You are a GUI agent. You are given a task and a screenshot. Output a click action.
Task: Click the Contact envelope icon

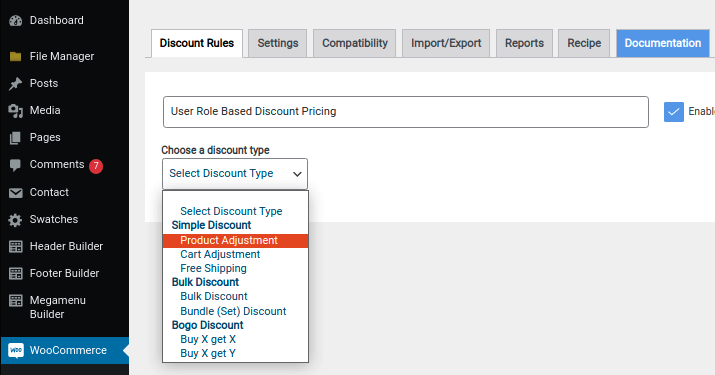(x=16, y=193)
